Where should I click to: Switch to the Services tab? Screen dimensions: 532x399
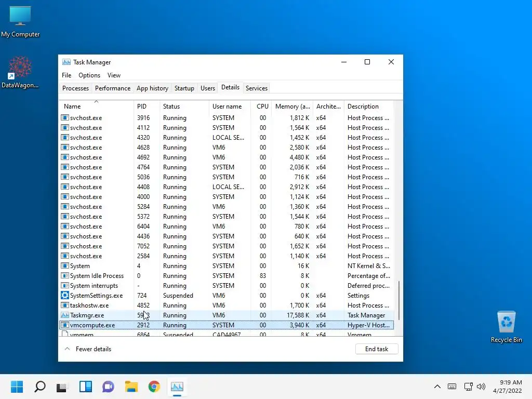(257, 88)
